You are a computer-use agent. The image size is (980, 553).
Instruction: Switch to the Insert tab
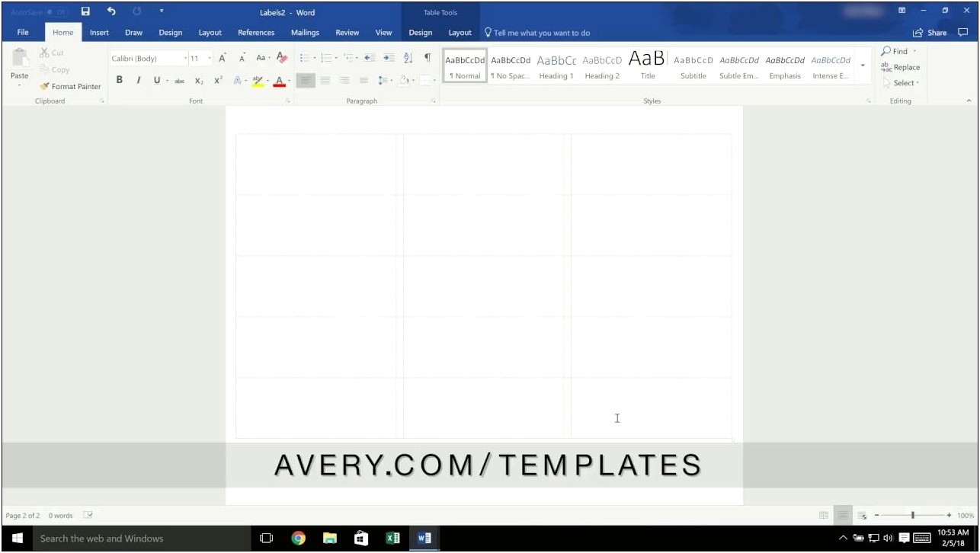click(x=99, y=33)
